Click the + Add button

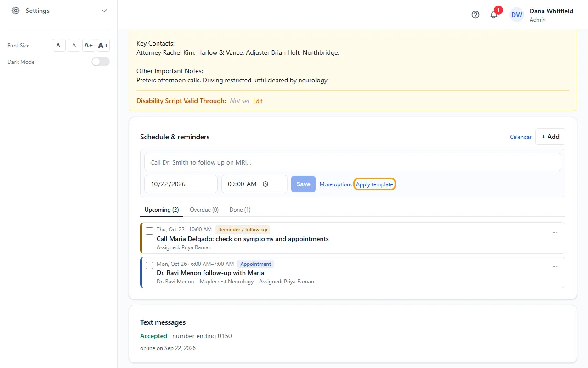point(550,137)
